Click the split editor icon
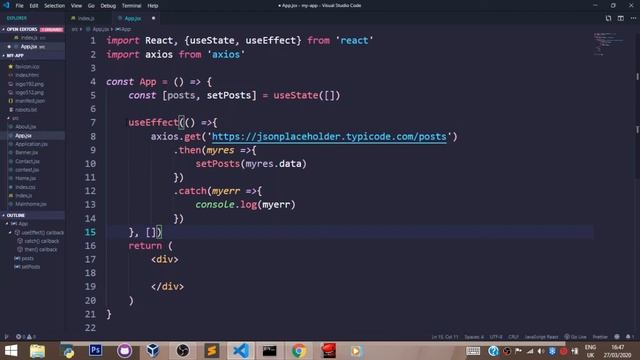The width and height of the screenshot is (640, 360). (x=620, y=18)
